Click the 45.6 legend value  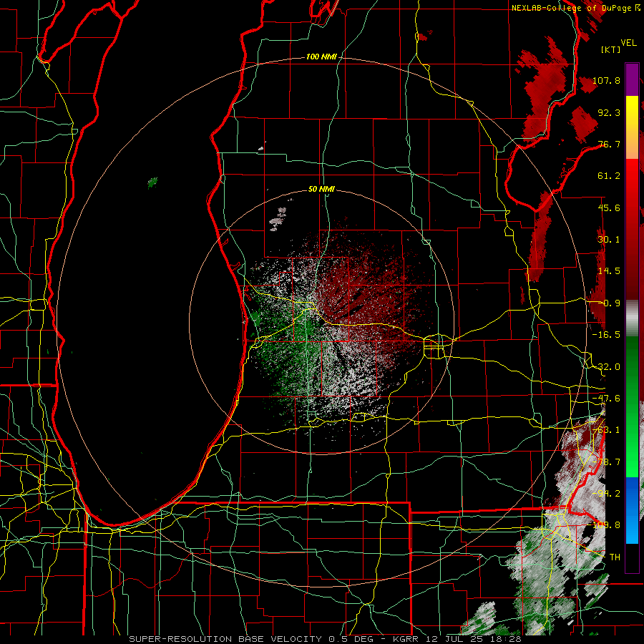click(x=609, y=208)
